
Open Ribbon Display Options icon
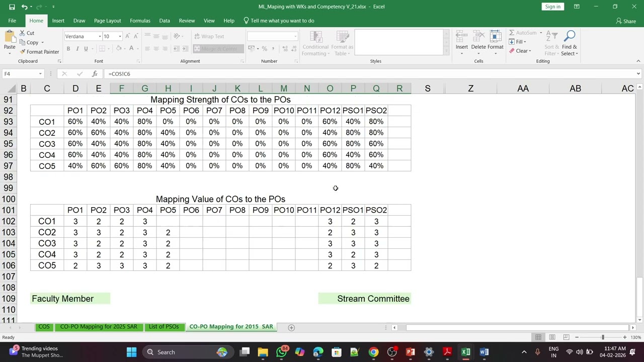[x=577, y=7]
